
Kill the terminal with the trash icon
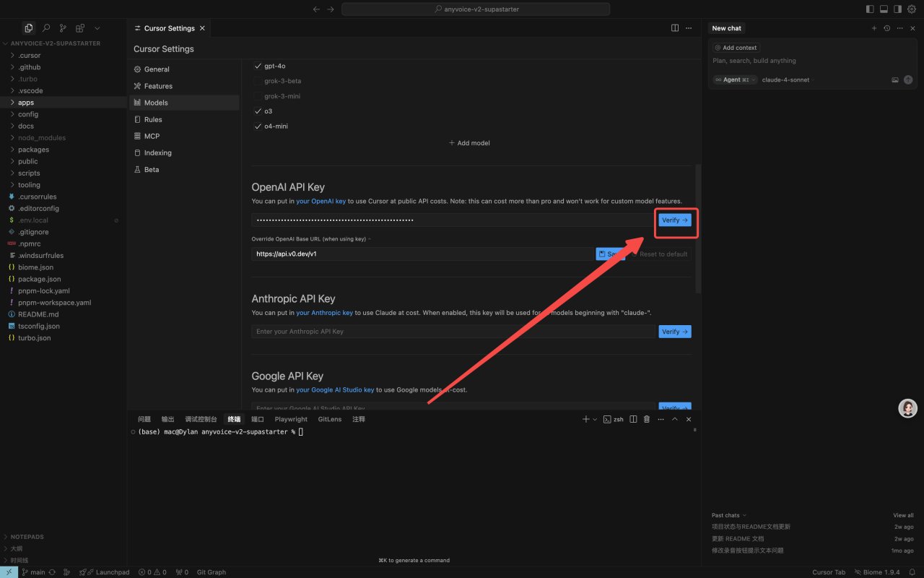(x=647, y=419)
